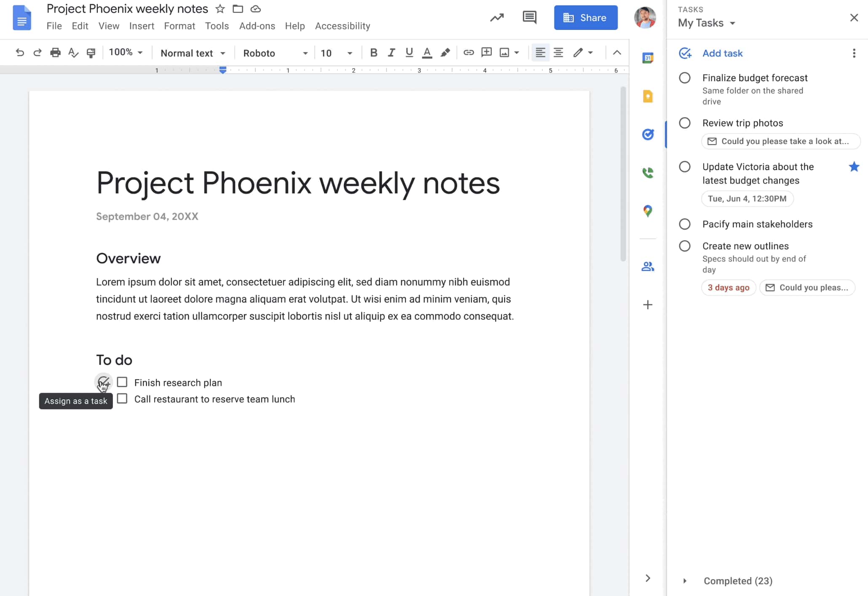The width and height of the screenshot is (868, 596).
Task: Open Google Calendar side panel icon
Action: tap(648, 58)
